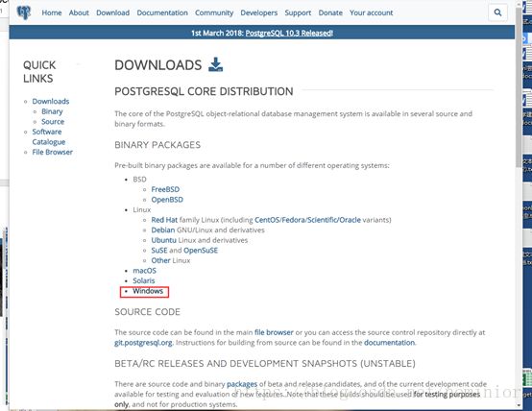The image size is (532, 411).
Task: Open the About menu item
Action: click(79, 12)
